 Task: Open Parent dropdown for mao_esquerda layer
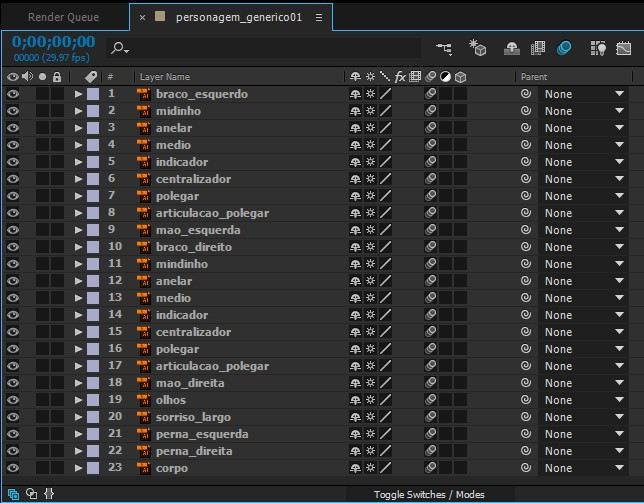(x=584, y=230)
